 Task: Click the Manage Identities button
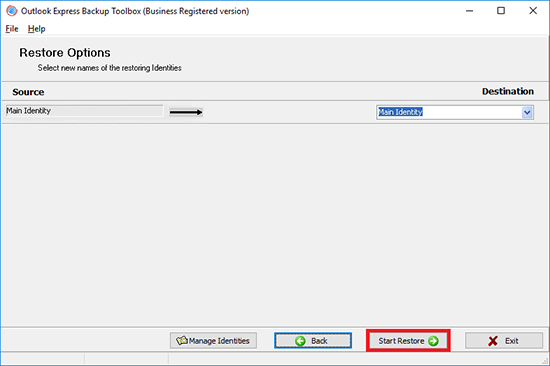click(213, 341)
